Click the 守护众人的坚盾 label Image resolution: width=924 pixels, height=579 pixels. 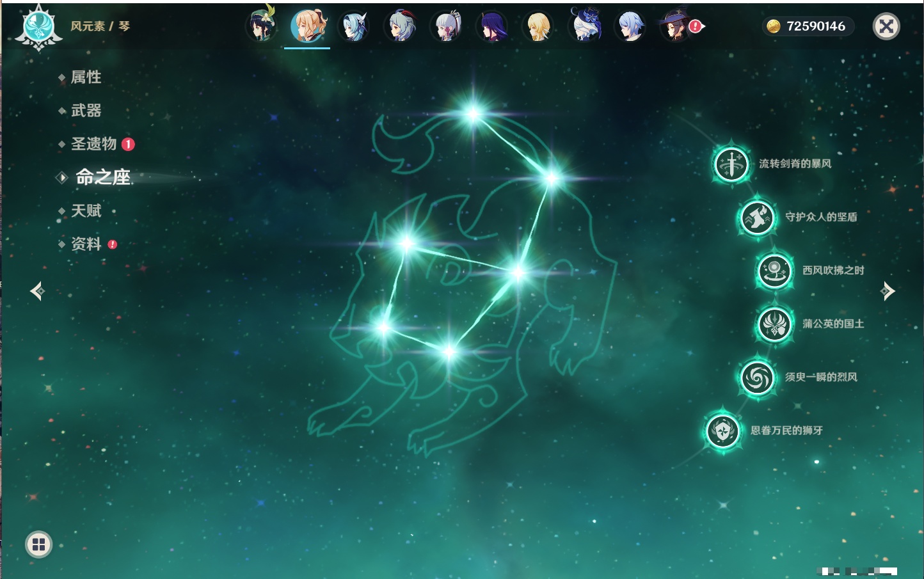pos(821,217)
